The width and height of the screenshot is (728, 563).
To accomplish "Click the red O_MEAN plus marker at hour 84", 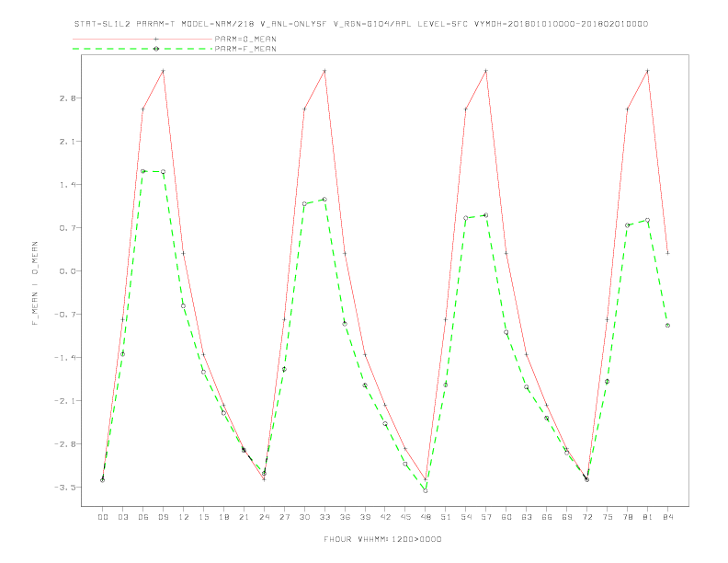I will (x=667, y=253).
